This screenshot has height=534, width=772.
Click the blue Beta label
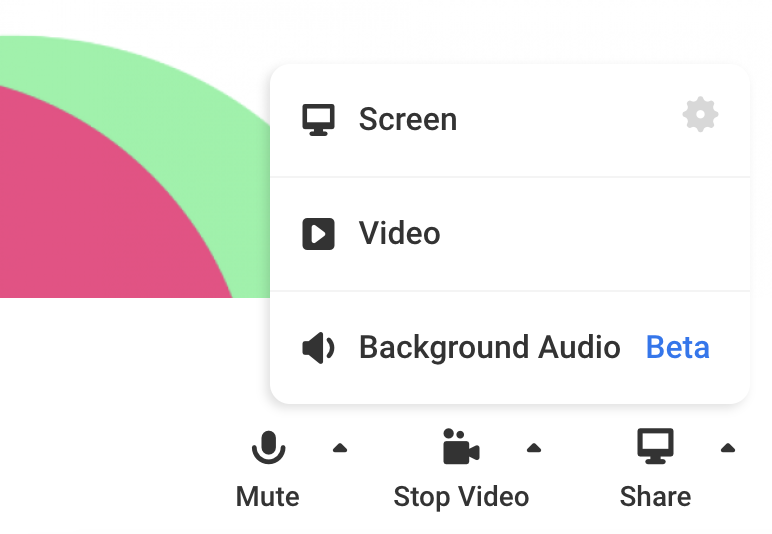[677, 347]
